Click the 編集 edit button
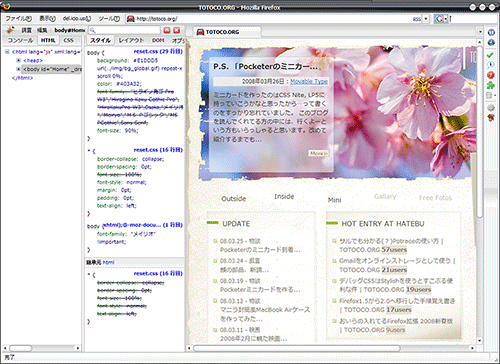 coord(42,30)
